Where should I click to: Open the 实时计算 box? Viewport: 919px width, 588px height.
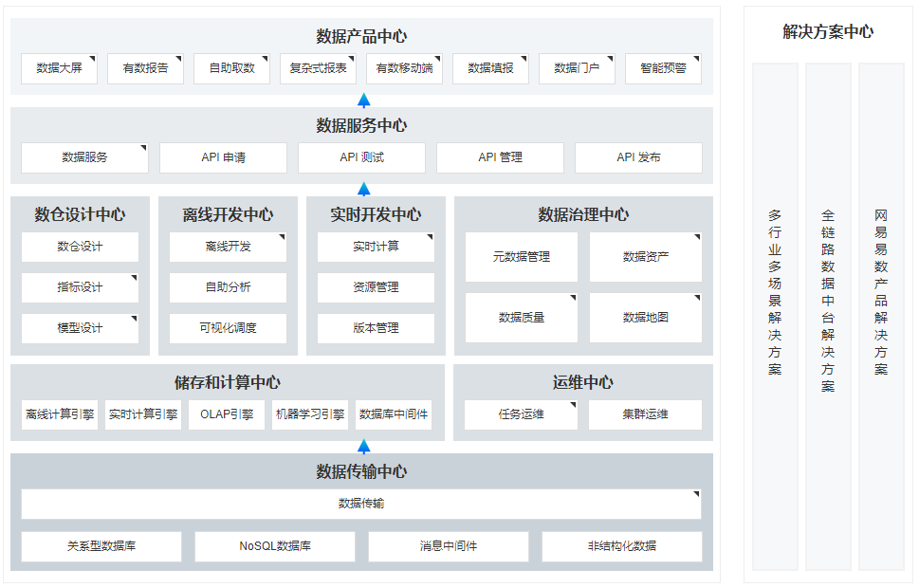376,247
